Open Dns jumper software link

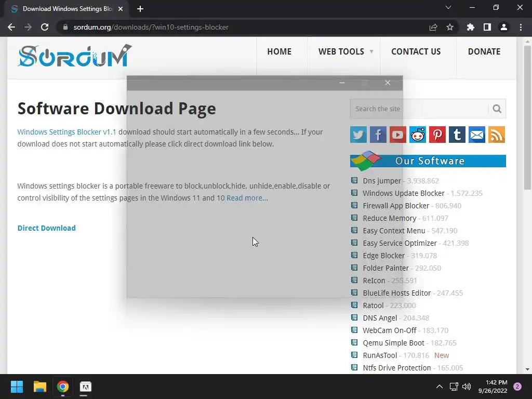[x=382, y=181]
